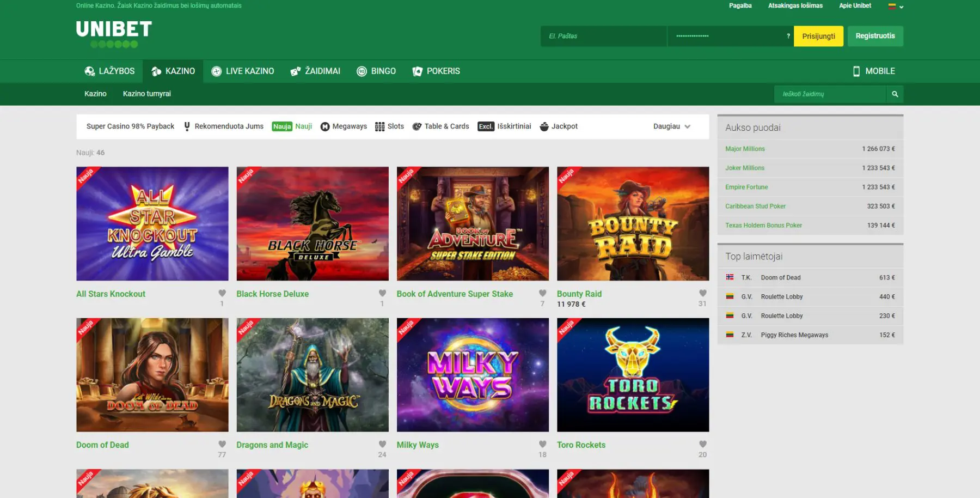The height and width of the screenshot is (498, 980).
Task: Click the El. Paštas email field
Action: coord(603,36)
